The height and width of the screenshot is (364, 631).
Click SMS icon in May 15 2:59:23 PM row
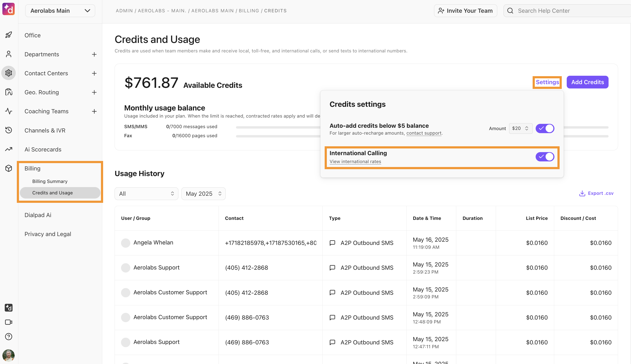click(332, 268)
